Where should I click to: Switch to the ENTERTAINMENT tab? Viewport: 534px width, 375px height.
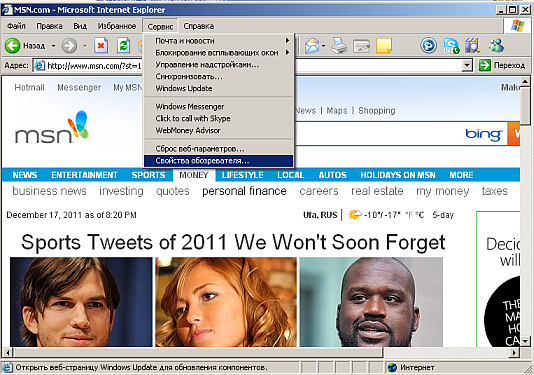click(84, 175)
